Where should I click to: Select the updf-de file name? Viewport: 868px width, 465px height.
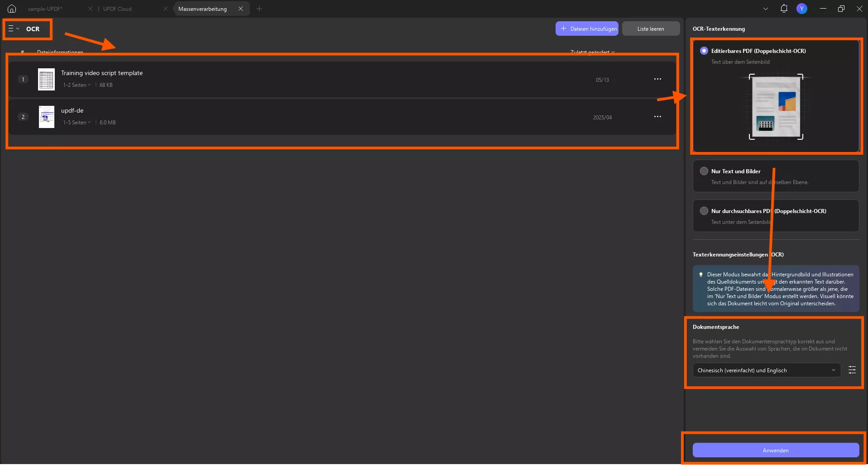pyautogui.click(x=72, y=110)
